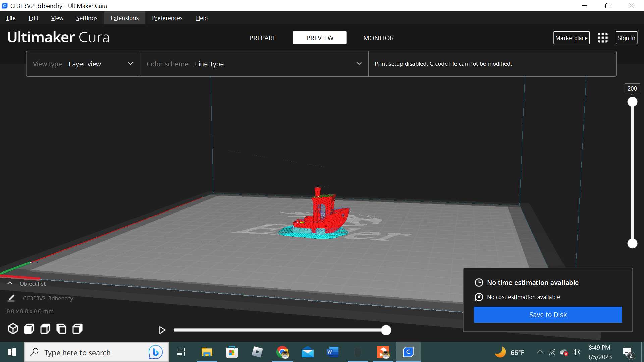Open Google Chrome from the taskbar
The width and height of the screenshot is (644, 362).
[283, 352]
